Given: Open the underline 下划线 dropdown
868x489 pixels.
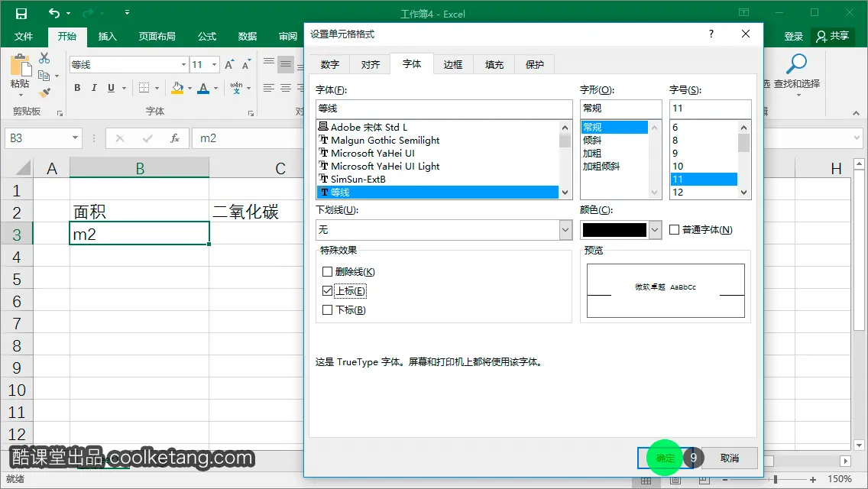Looking at the screenshot, I should coord(565,229).
